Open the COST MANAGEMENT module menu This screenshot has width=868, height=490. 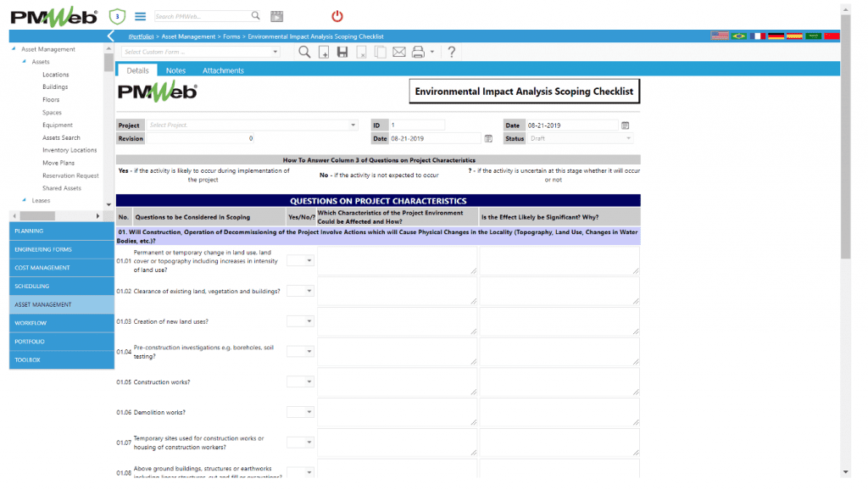click(x=61, y=268)
